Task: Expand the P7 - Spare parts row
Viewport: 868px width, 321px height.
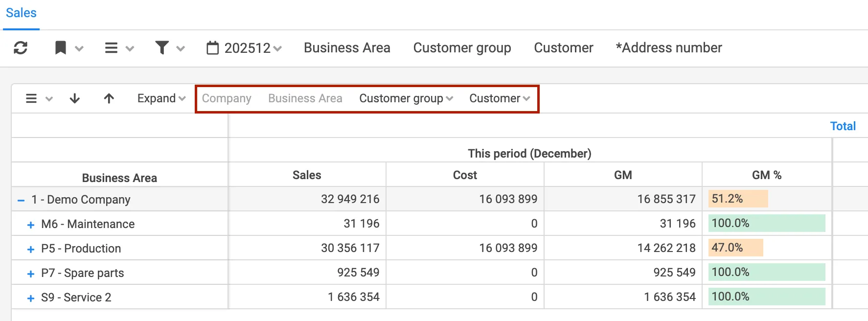Action: point(31,274)
